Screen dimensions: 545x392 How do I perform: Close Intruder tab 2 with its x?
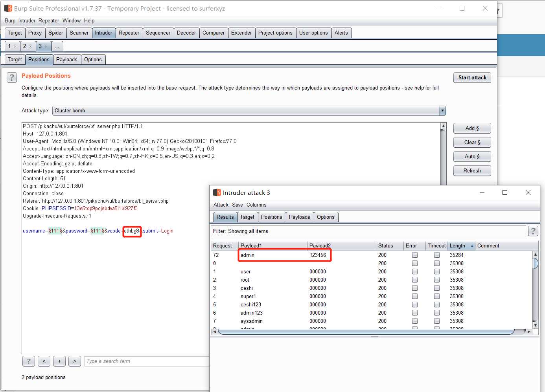pos(31,46)
